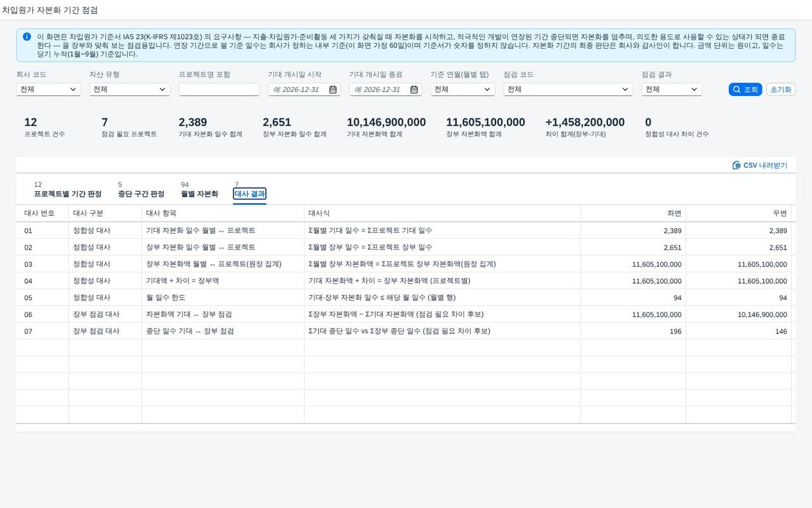Click the 196 left-side value in row 07
Screen dimensions: 812x508
[676, 331]
